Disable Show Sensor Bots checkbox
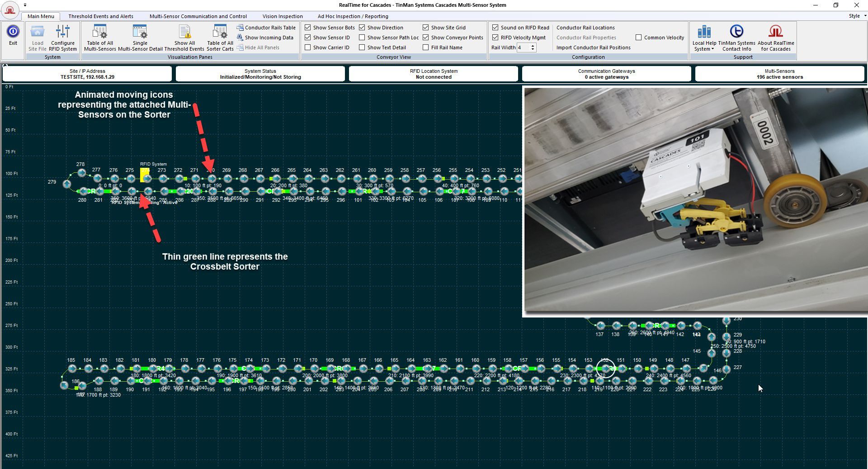The height and width of the screenshot is (469, 868). 308,28
